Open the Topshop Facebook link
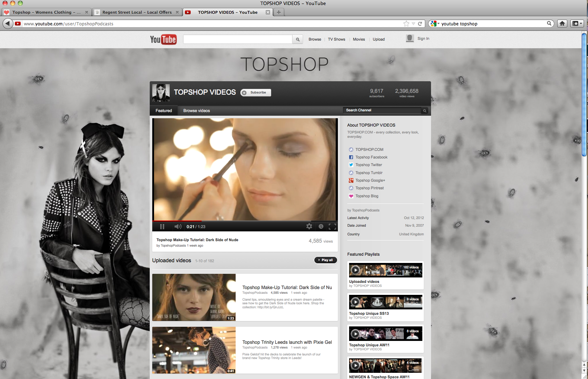588x379 pixels. [x=371, y=157]
